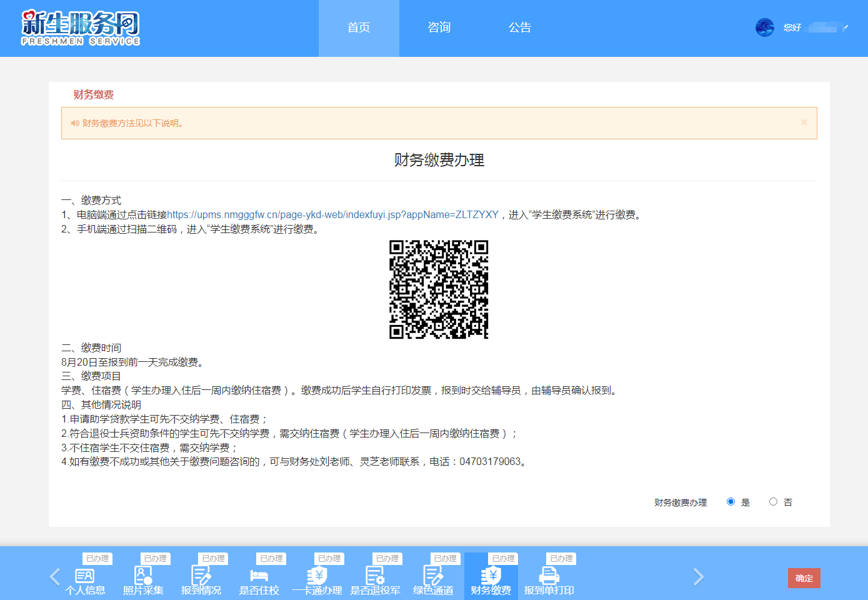
Task: Select 是 for 财务缴费办理
Action: [731, 502]
